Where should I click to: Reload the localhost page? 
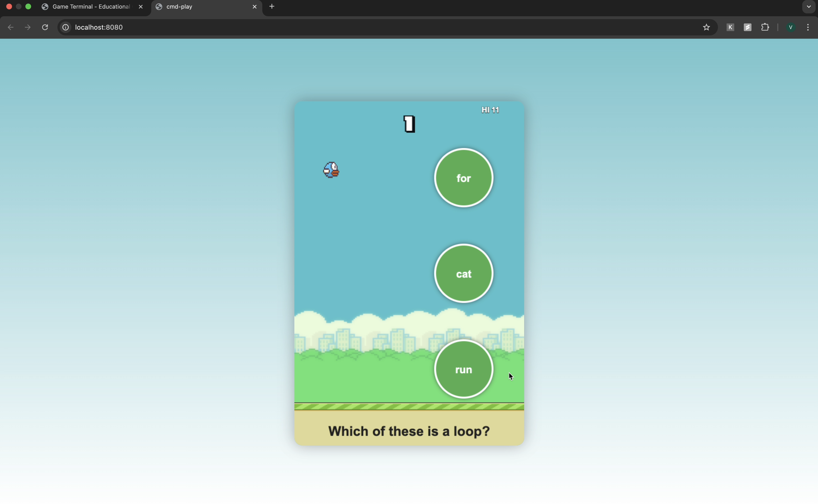[45, 27]
